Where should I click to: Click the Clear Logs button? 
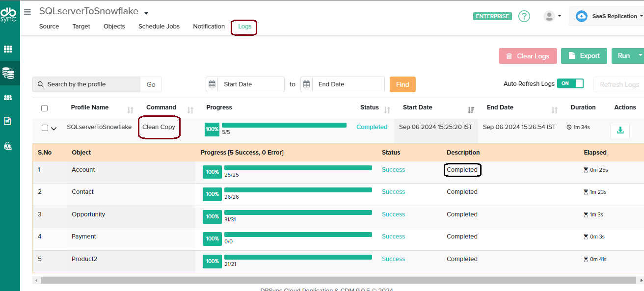coord(528,55)
